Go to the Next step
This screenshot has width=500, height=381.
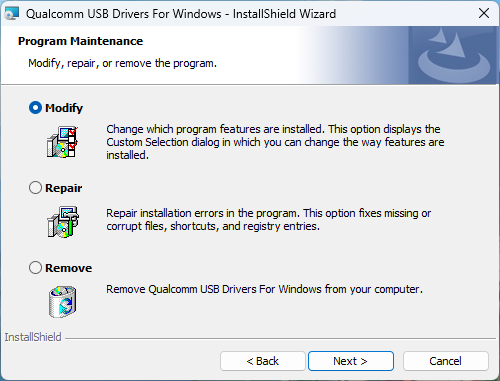pyautogui.click(x=351, y=361)
